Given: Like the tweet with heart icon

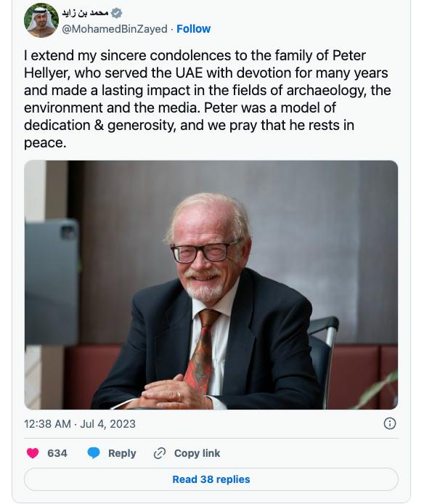Looking at the screenshot, I should pos(33,453).
